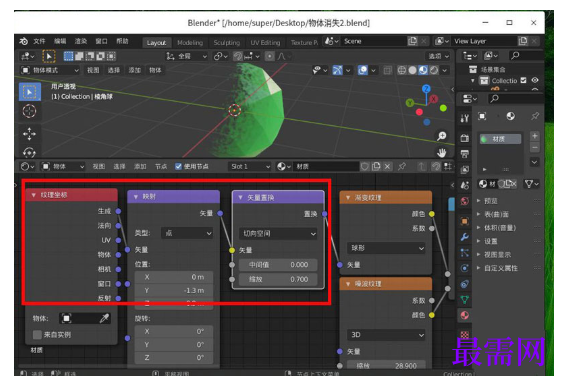Enable the 来自实例 checkbox

37,335
